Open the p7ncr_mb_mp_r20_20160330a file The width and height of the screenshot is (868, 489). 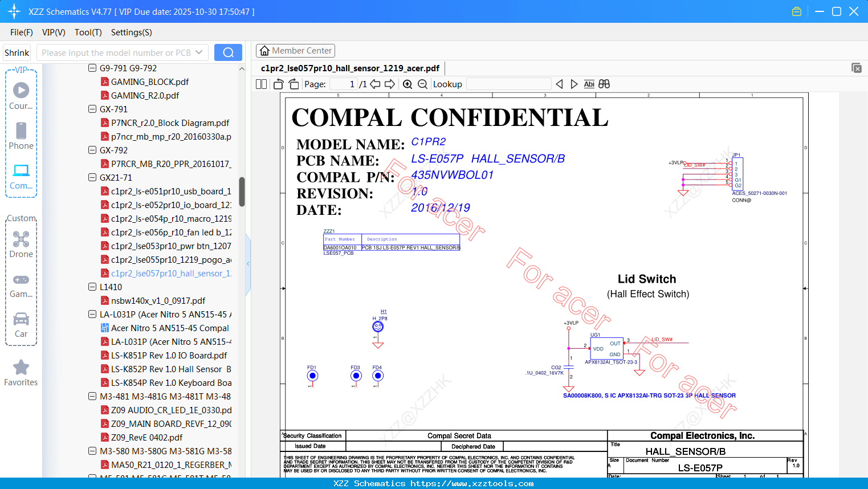(171, 136)
